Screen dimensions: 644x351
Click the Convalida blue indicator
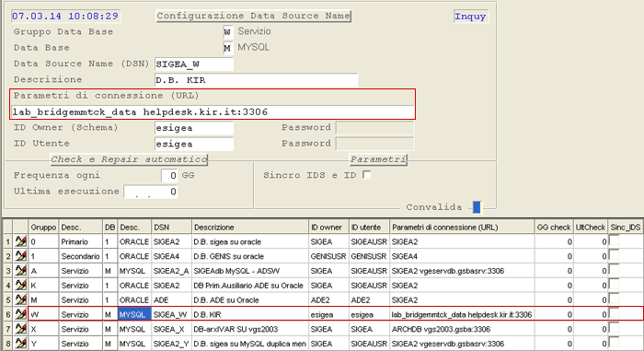477,207
